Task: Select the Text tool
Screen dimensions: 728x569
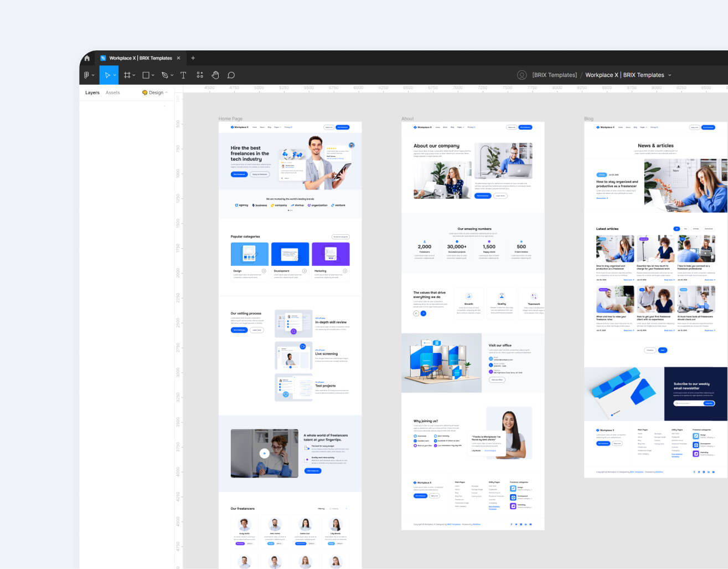Action: coord(183,75)
